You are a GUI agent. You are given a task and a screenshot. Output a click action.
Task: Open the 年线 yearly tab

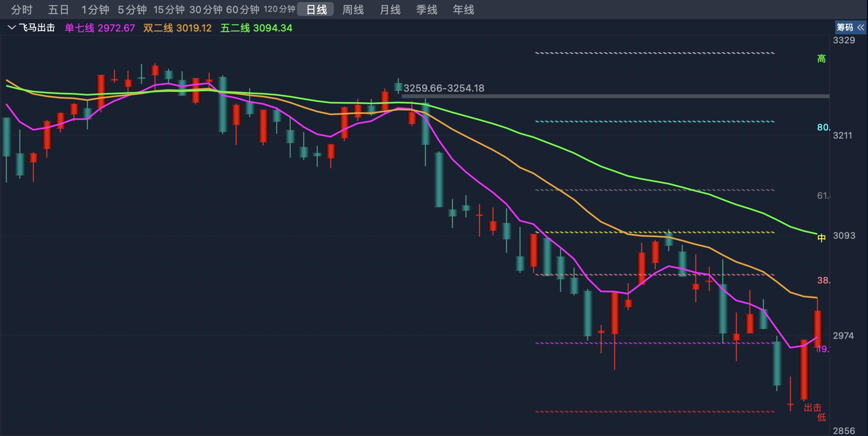(463, 9)
